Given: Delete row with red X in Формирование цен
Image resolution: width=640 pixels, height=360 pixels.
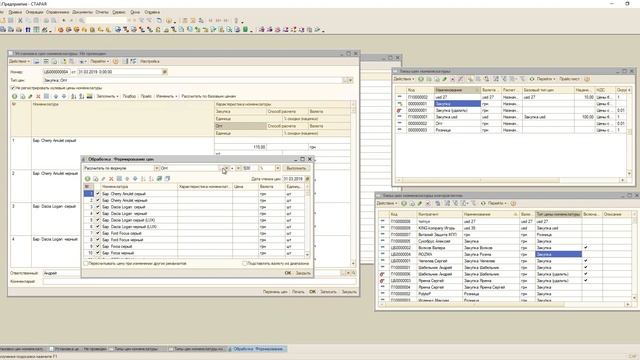Looking at the screenshot, I should 111,179.
